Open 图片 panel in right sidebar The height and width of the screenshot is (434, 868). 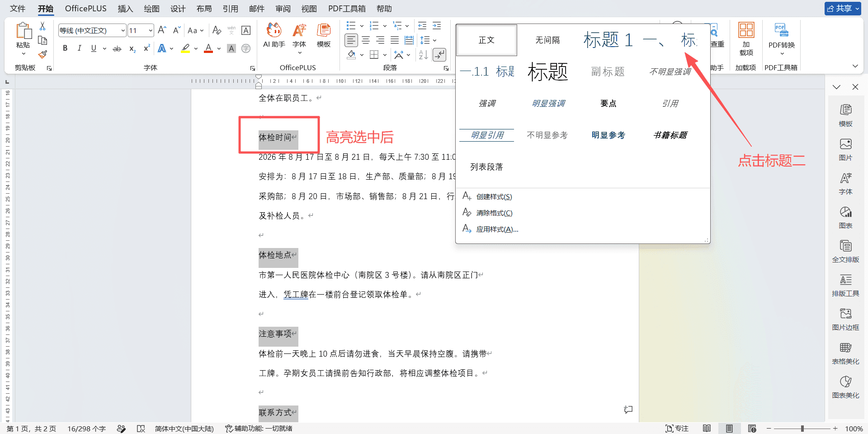tap(845, 150)
